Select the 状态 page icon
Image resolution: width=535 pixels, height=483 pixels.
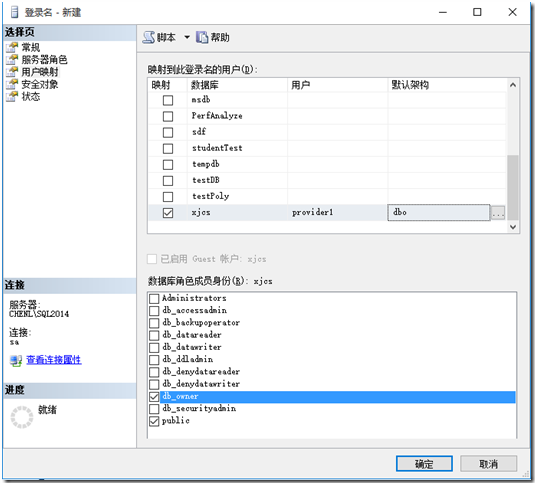12,97
